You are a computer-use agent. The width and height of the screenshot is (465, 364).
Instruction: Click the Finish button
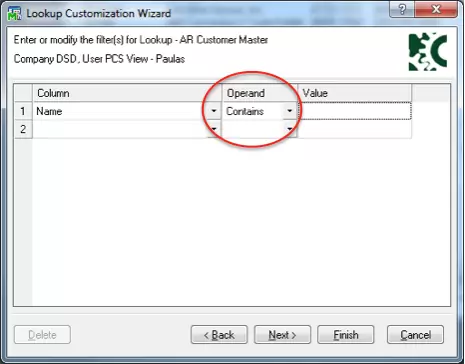pyautogui.click(x=346, y=334)
